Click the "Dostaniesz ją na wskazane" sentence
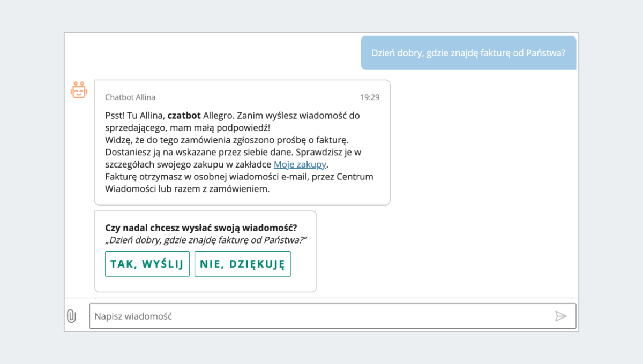The height and width of the screenshot is (364, 643). point(171,152)
